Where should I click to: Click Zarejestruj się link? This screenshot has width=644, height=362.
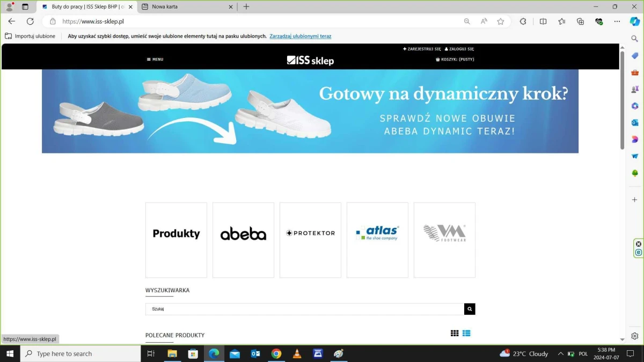(422, 49)
